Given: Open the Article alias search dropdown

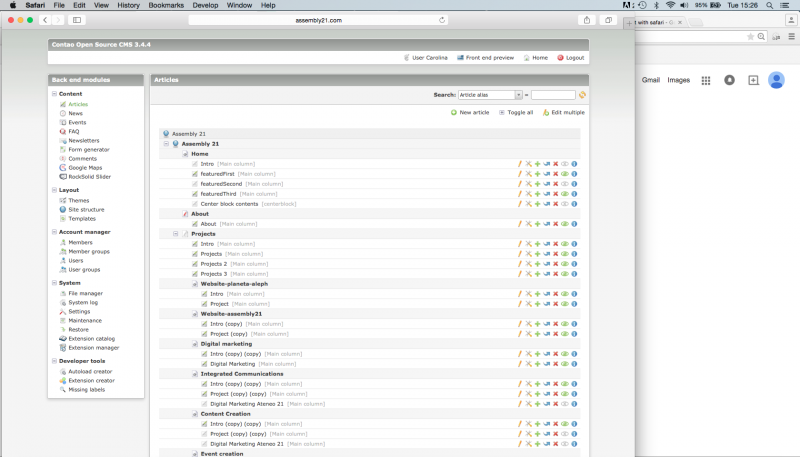Looking at the screenshot, I should 490,95.
